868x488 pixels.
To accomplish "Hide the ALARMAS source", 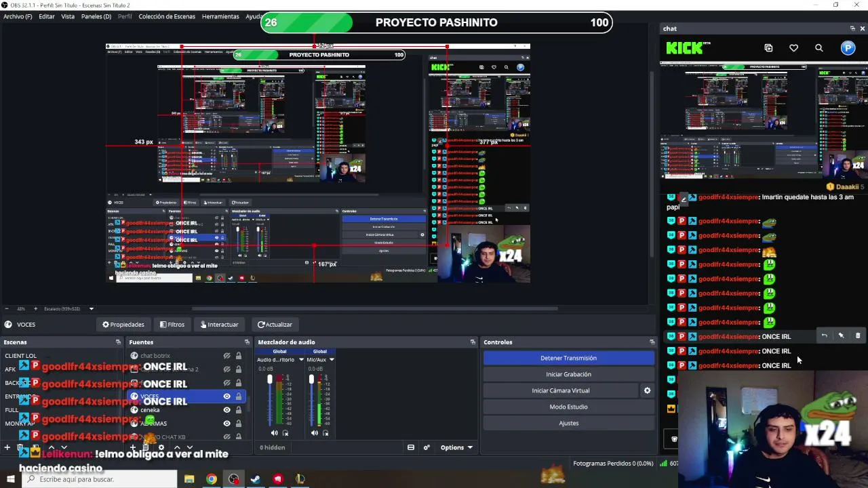I will coord(227,424).
